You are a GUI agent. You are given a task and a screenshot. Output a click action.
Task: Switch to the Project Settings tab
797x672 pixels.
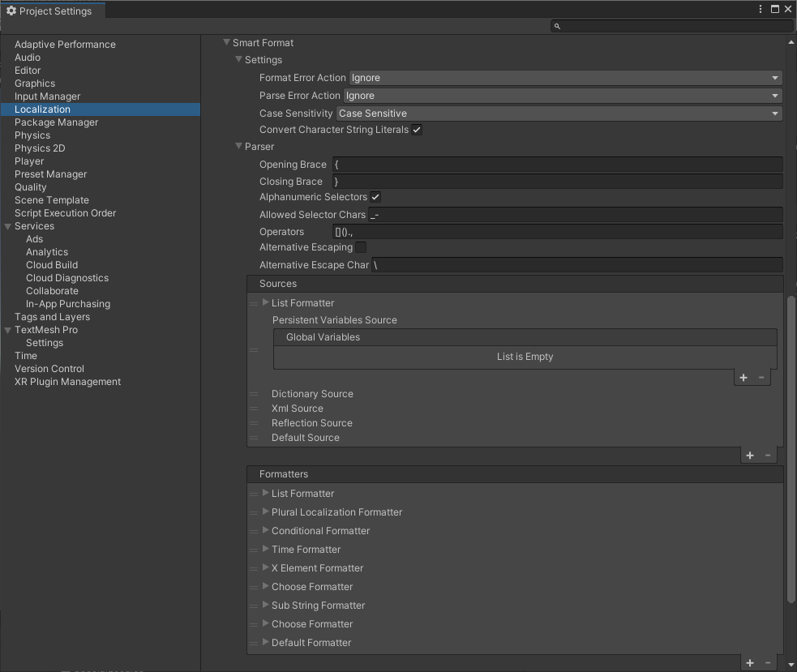53,11
